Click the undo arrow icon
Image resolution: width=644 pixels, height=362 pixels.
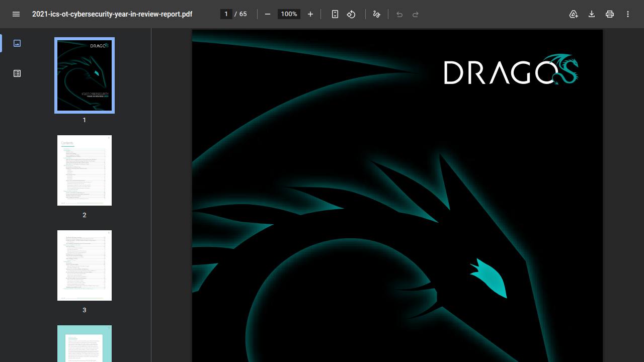click(399, 14)
